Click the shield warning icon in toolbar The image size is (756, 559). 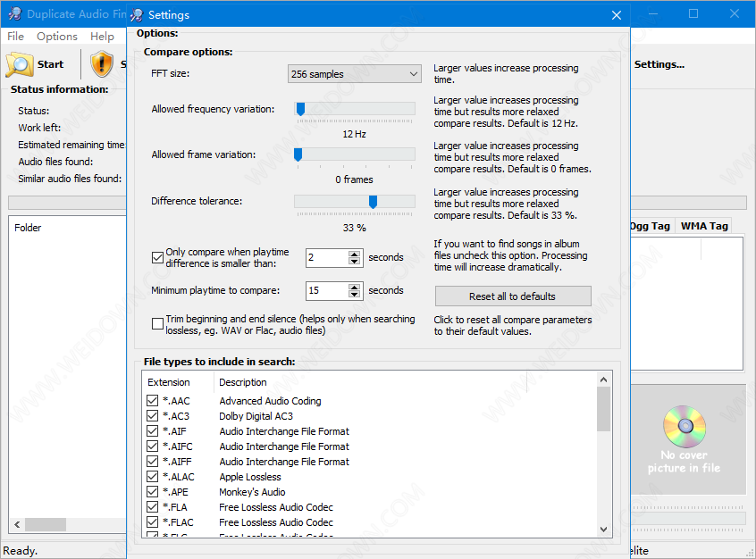point(102,64)
